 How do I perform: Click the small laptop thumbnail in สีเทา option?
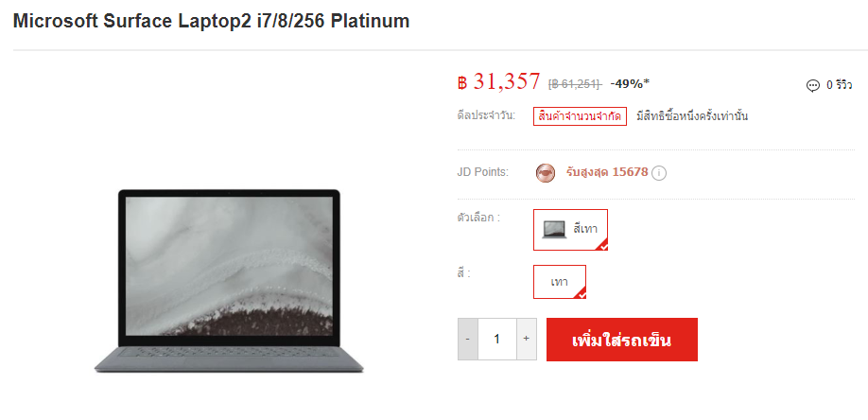[554, 229]
